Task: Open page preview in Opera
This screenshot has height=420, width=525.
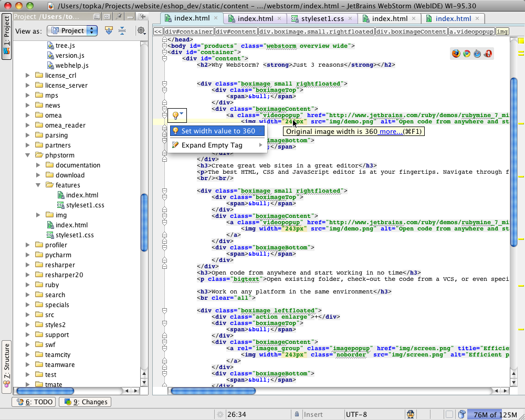Action: pyautogui.click(x=488, y=54)
